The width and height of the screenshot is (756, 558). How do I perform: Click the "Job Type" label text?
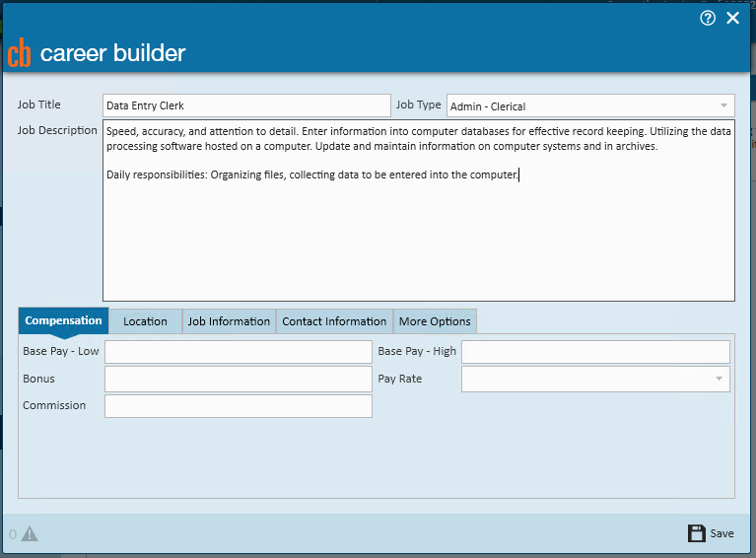click(418, 105)
